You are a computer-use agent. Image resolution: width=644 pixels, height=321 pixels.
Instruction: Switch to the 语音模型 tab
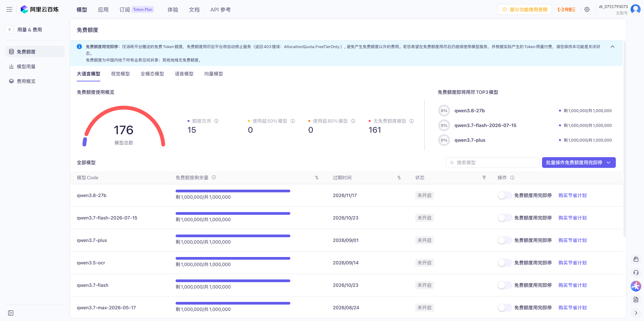click(184, 74)
